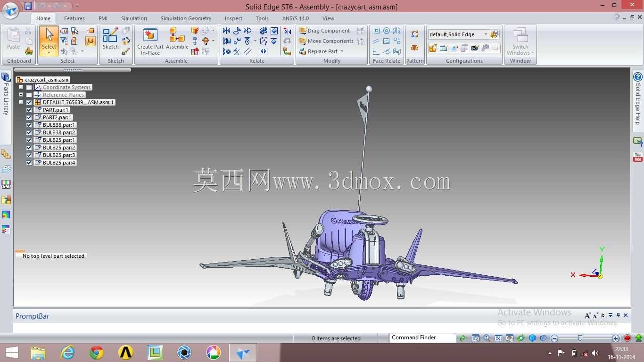
Task: Uncheck the BULB25.par:4 checkbox
Action: 29,163
